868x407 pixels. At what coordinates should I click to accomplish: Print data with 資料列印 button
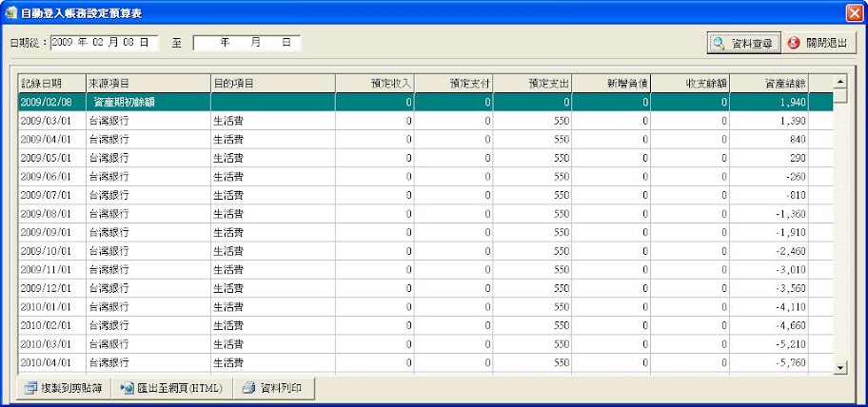(x=274, y=389)
